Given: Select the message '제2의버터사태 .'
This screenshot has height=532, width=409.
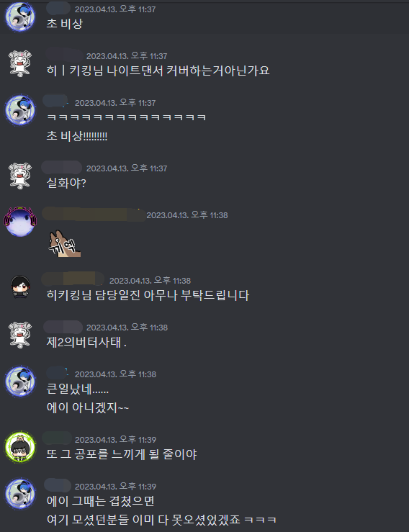Looking at the screenshot, I should (86, 342).
